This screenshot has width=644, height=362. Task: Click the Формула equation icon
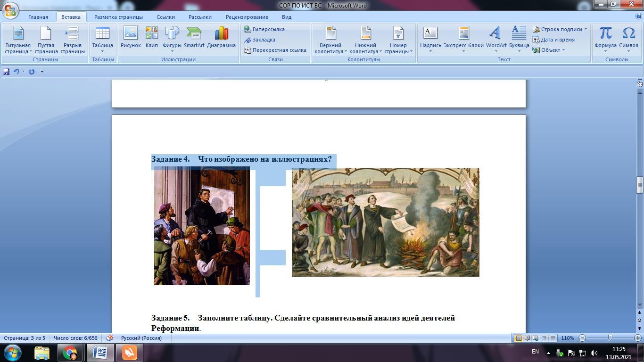click(x=605, y=37)
